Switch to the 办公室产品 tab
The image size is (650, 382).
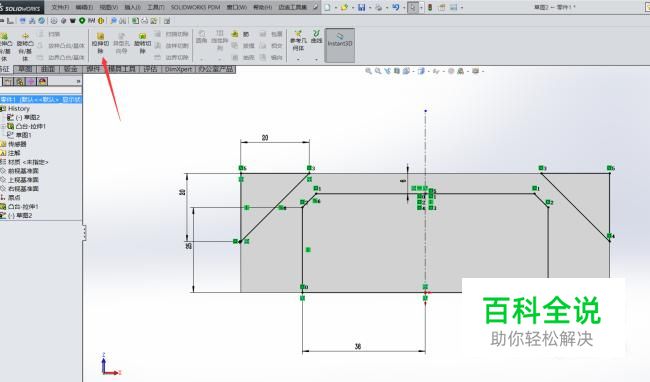pos(216,69)
